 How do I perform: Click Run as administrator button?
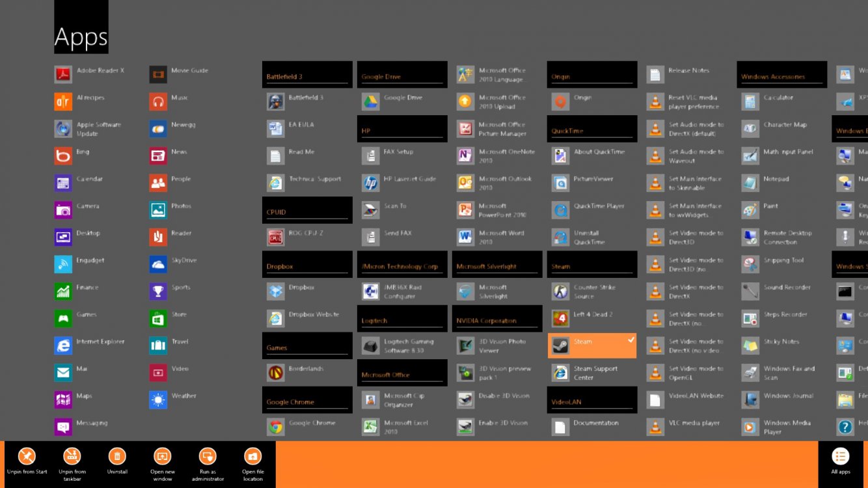208,464
